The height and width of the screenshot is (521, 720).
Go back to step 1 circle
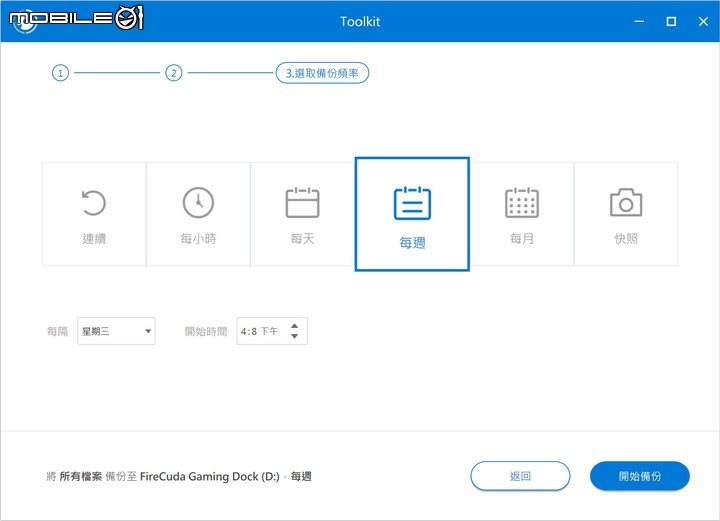pos(60,73)
